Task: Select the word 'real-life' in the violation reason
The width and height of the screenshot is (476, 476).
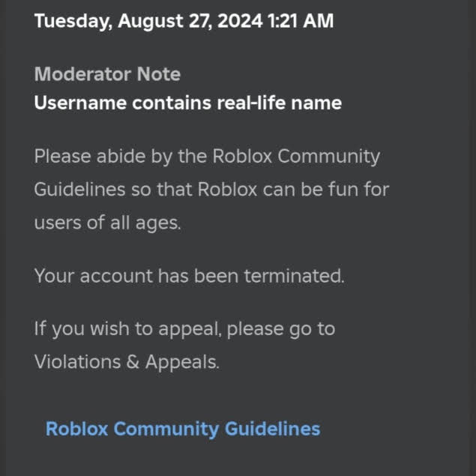Action: [x=251, y=103]
